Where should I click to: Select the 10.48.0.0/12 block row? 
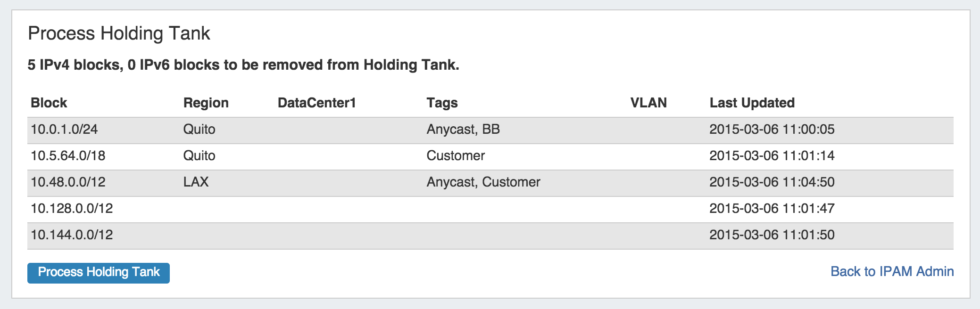(x=68, y=182)
